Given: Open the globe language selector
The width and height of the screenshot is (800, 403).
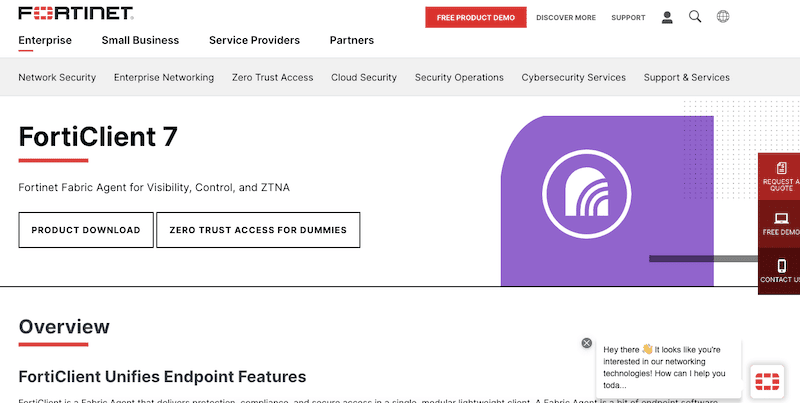Looking at the screenshot, I should (723, 17).
